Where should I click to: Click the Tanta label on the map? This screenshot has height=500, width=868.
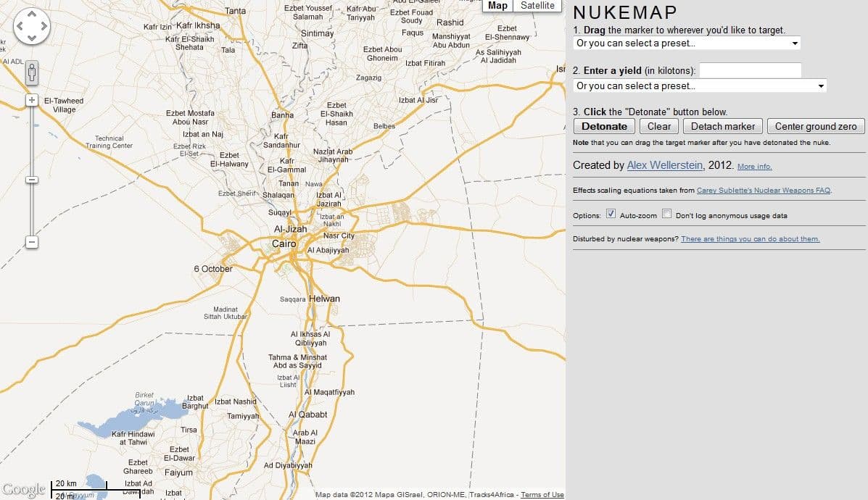click(x=235, y=11)
